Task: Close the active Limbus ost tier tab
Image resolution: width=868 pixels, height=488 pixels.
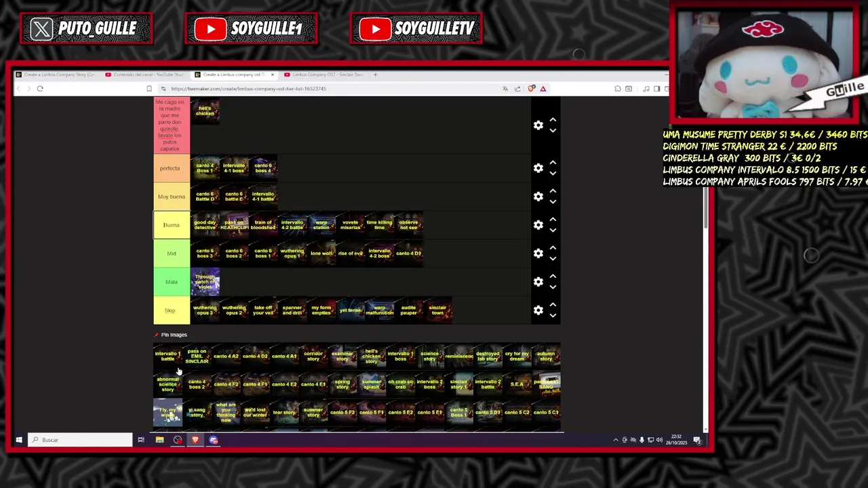Action: point(273,75)
